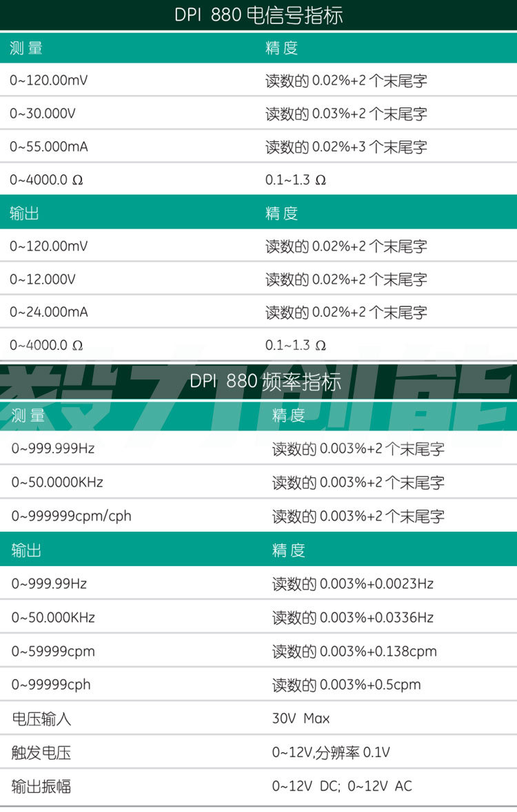Click the accuracy value "读数的 0.02%+3 个末尾字"
Screen dimensions: 517x812
346,147
